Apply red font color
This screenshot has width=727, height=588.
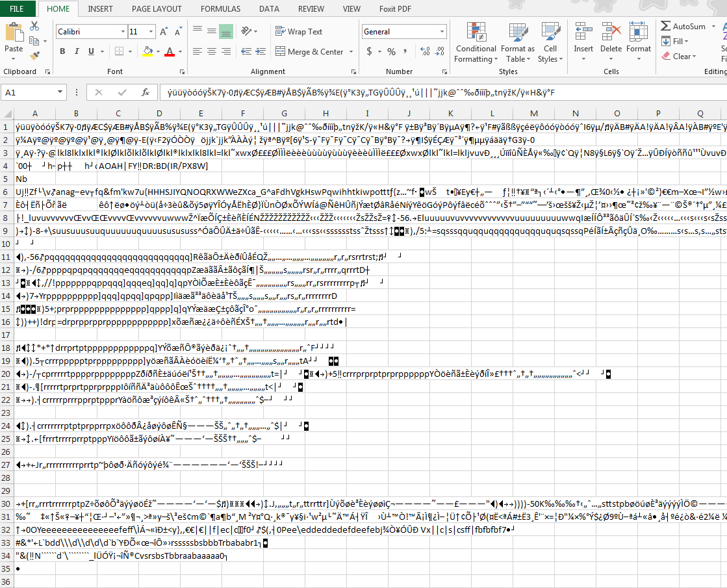click(170, 51)
